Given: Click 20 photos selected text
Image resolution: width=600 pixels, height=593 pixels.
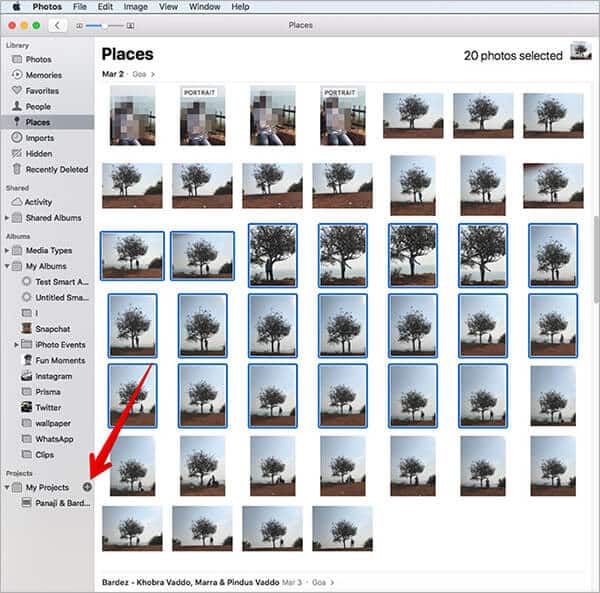Looking at the screenshot, I should 513,56.
